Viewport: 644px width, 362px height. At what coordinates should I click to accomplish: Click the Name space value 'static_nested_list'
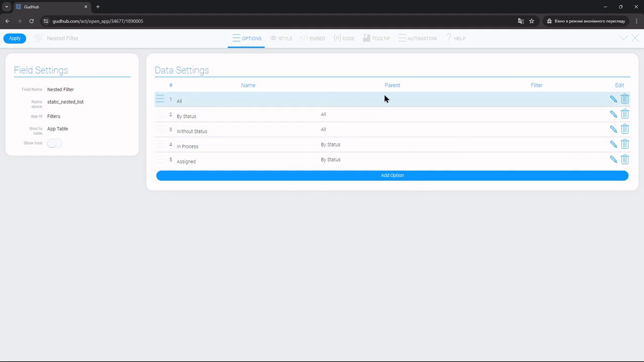coord(66,102)
